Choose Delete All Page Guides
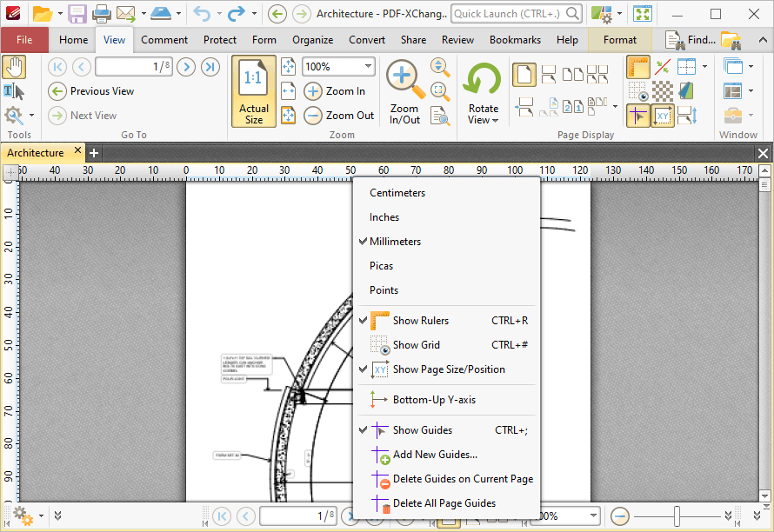774x532 pixels. (x=447, y=503)
